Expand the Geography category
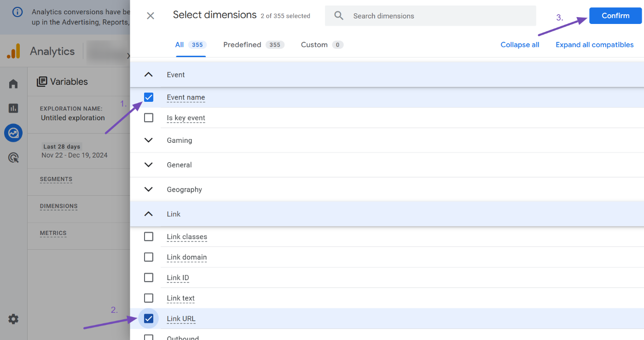Viewport: 644px width, 340px height. point(148,189)
